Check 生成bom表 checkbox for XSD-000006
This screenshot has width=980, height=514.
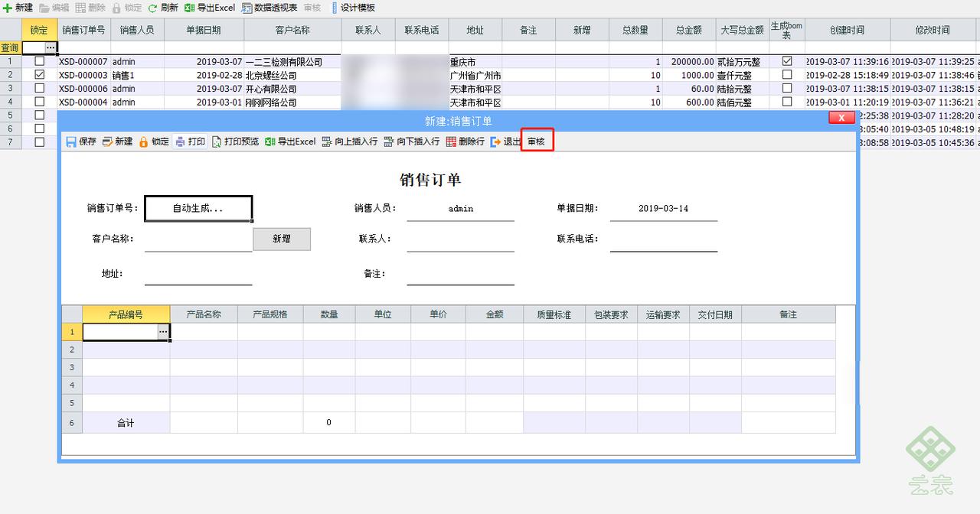pyautogui.click(x=787, y=89)
